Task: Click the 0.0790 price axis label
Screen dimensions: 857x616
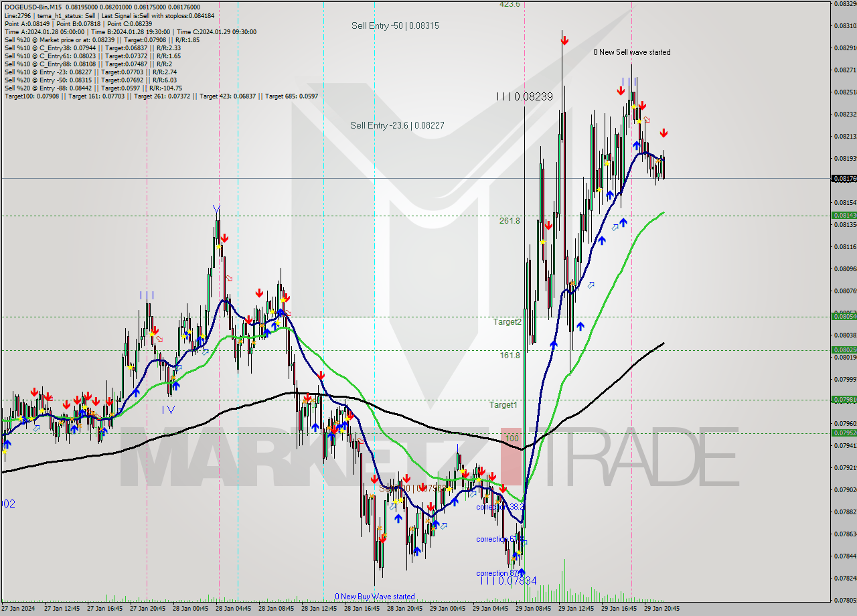Action: tap(845, 489)
